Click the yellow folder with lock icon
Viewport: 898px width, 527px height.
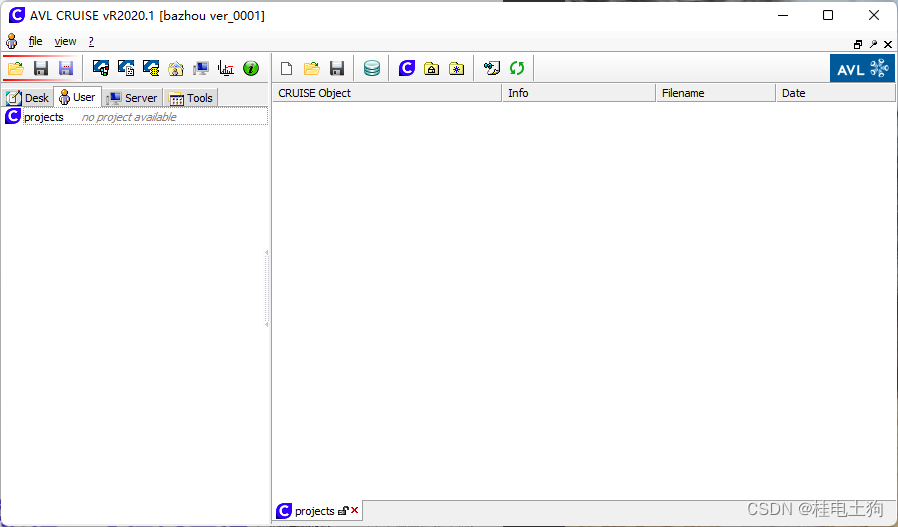pyautogui.click(x=431, y=69)
